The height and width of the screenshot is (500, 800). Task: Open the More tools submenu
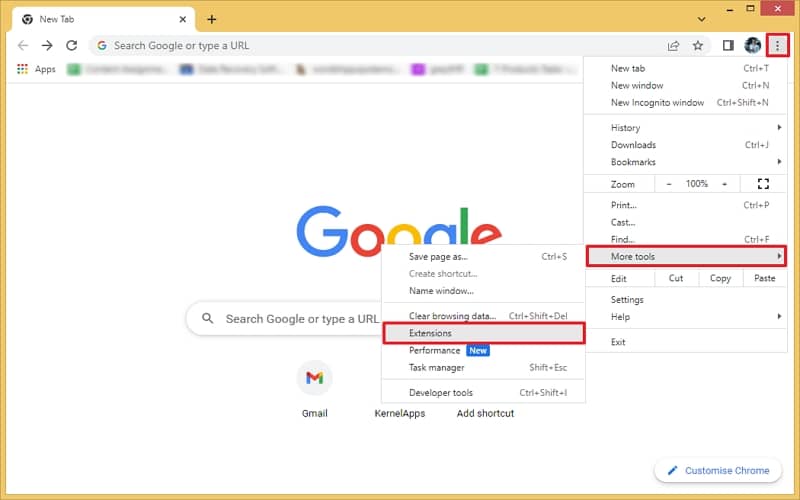coord(686,256)
